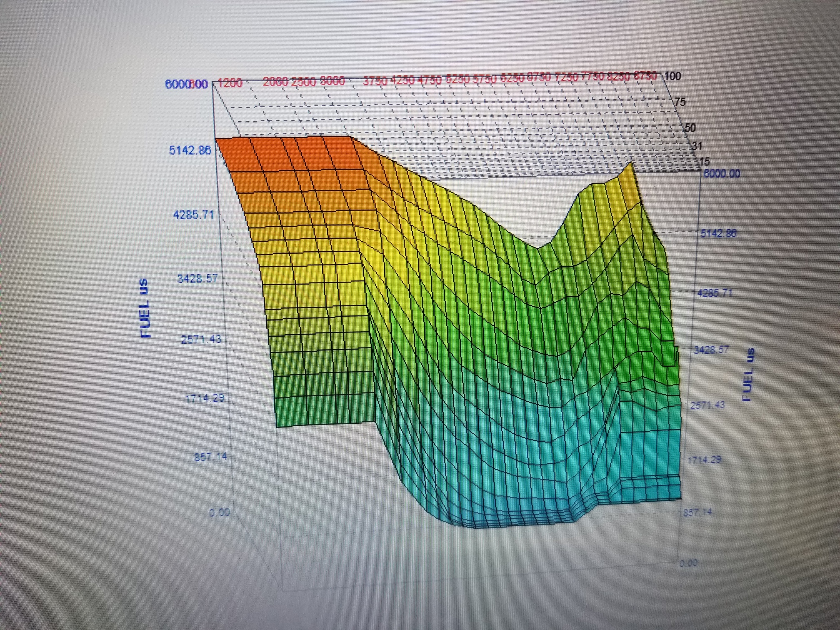Click the 2571.43 label on left axis
The width and height of the screenshot is (840, 630).
click(201, 339)
